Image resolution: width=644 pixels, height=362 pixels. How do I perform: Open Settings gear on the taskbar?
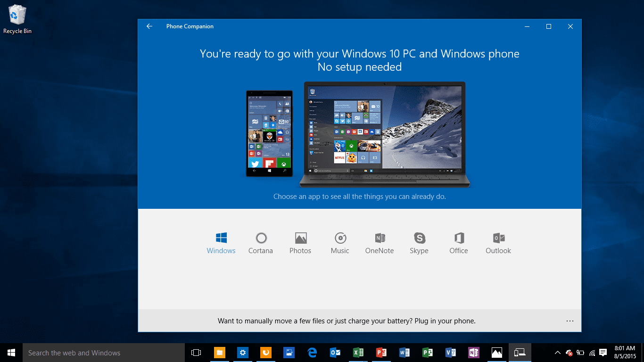[243, 353]
